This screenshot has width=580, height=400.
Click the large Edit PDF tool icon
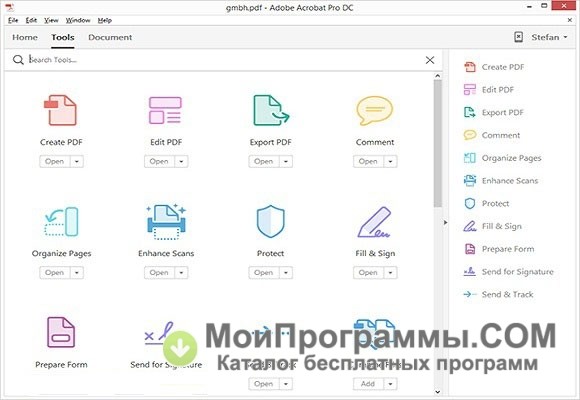coord(165,110)
